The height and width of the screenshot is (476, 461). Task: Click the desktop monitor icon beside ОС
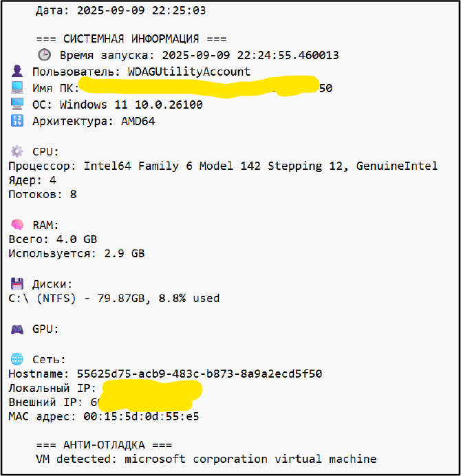tap(17, 104)
